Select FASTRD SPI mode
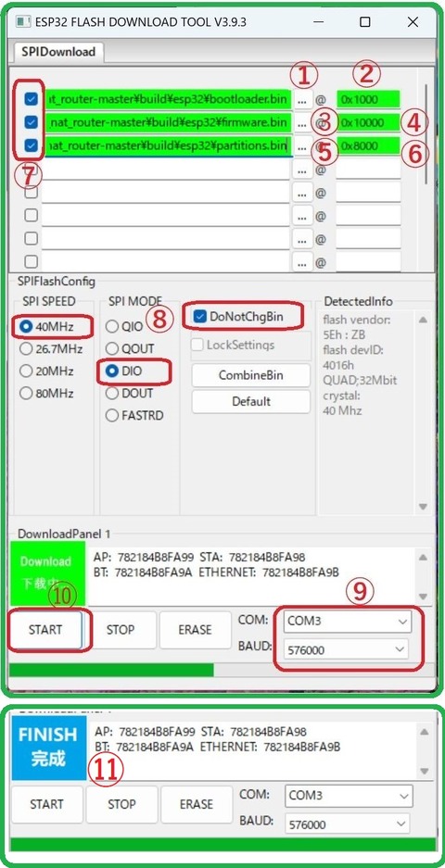Screen dimensions: 445x868 (x=134, y=415)
